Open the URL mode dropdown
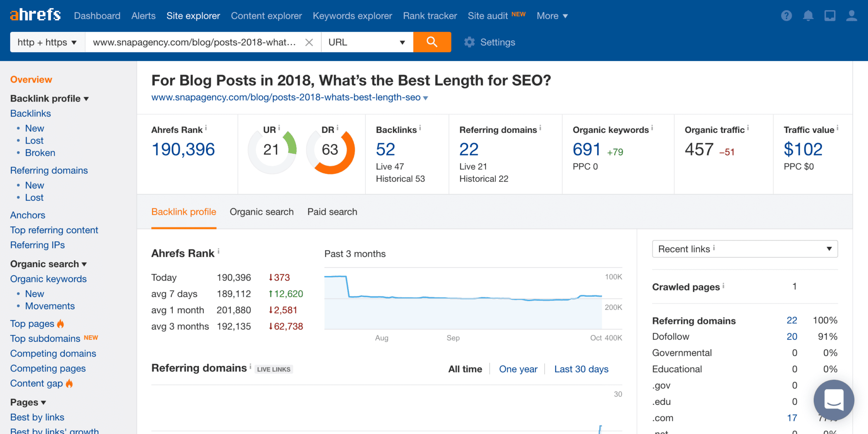Screen dimensions: 868x434 point(367,42)
